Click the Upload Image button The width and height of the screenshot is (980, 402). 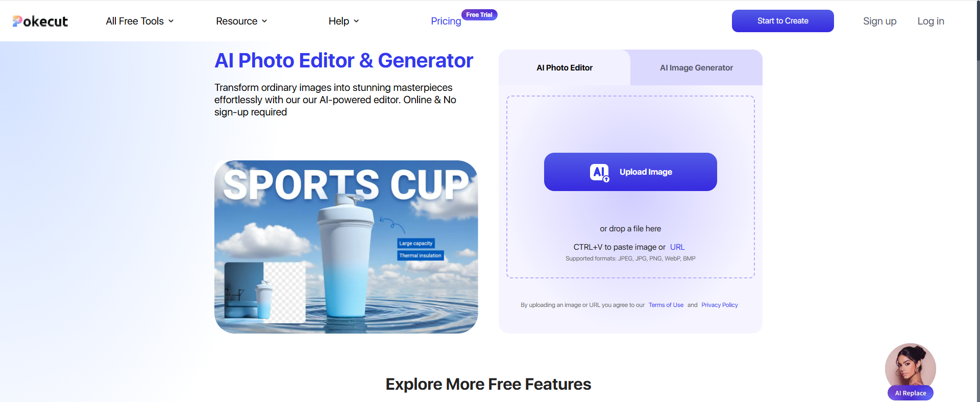point(630,172)
